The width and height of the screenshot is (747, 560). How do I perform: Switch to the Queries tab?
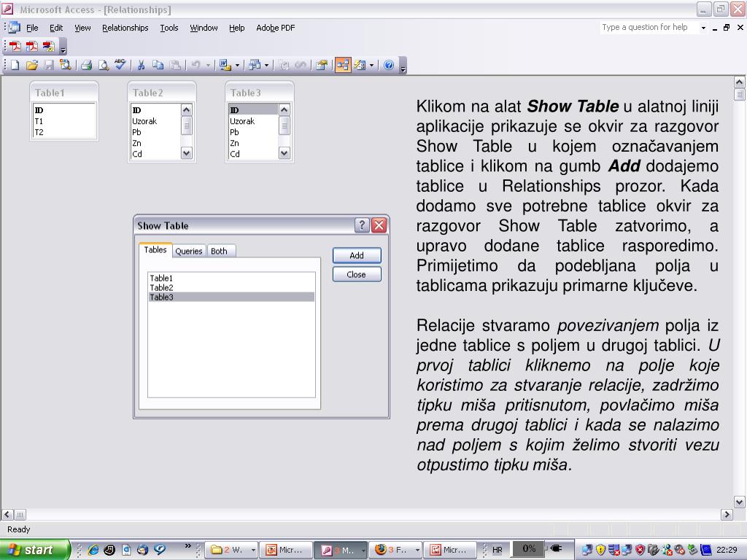(189, 251)
